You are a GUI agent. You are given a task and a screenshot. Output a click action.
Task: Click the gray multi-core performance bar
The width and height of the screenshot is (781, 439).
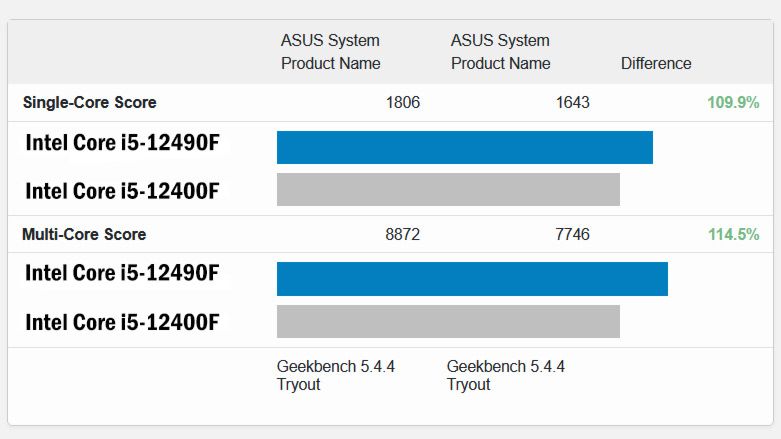point(448,321)
